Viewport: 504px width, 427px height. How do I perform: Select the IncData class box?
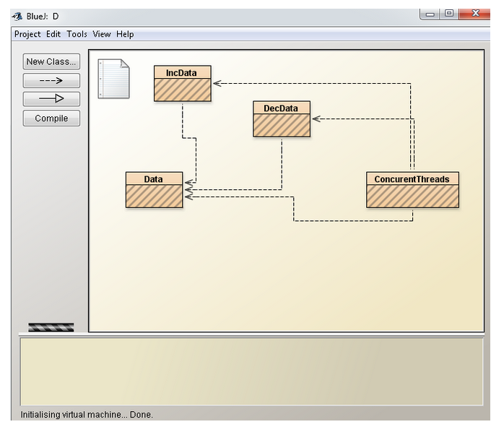point(182,83)
